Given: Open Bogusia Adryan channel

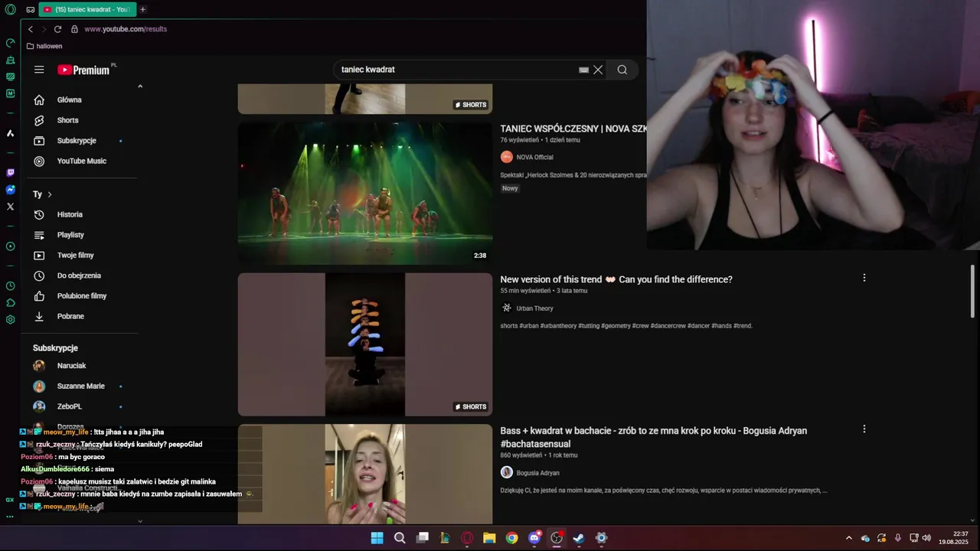Looking at the screenshot, I should point(537,473).
